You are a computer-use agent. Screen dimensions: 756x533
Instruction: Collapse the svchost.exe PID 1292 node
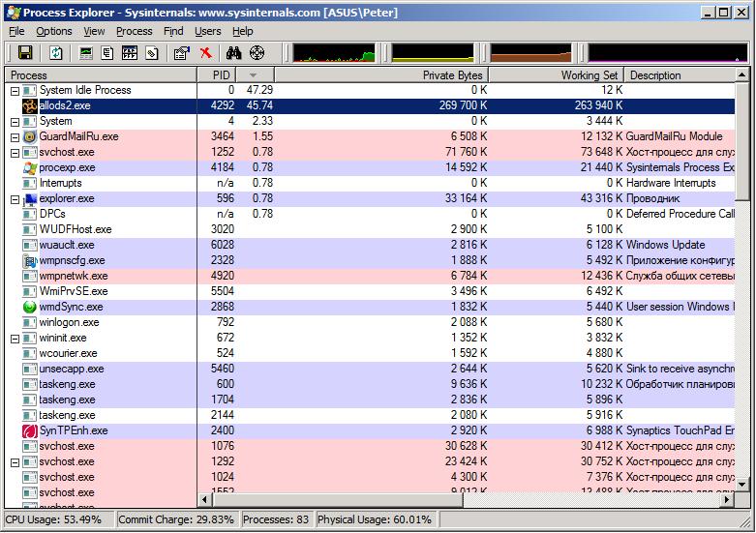(x=15, y=462)
